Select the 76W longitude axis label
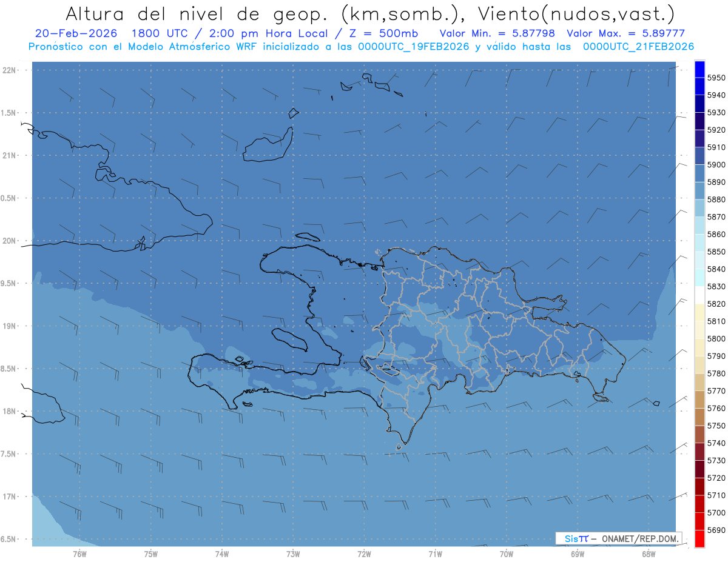Image resolution: width=728 pixels, height=562 pixels. (x=79, y=554)
